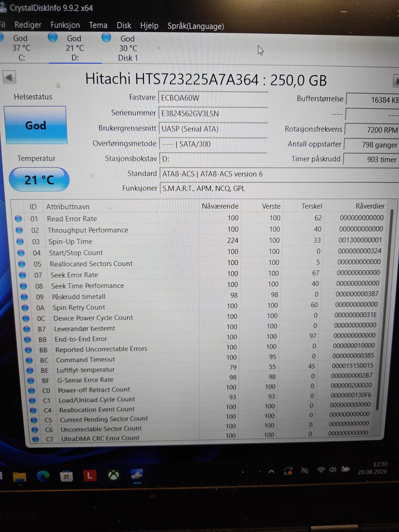Open the Fil menu
Viewport: 399px width, 532px height.
[2, 25]
